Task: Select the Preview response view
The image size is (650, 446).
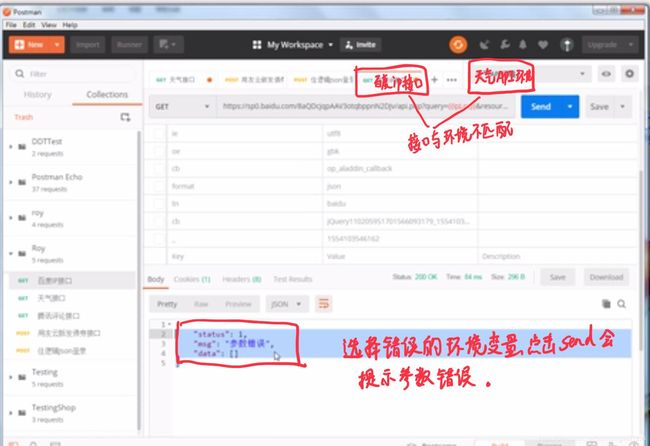Action: 238,304
